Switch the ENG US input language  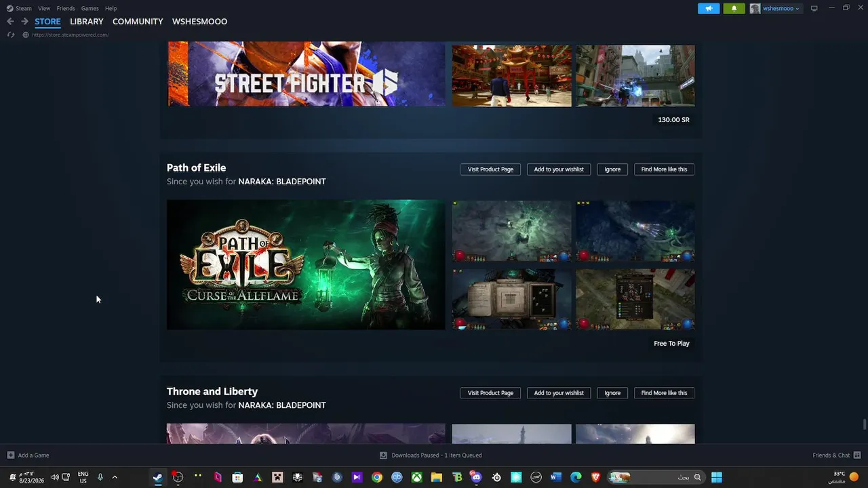point(83,477)
